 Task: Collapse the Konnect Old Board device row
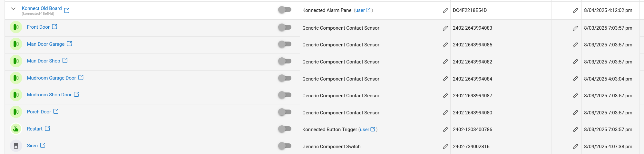click(13, 9)
